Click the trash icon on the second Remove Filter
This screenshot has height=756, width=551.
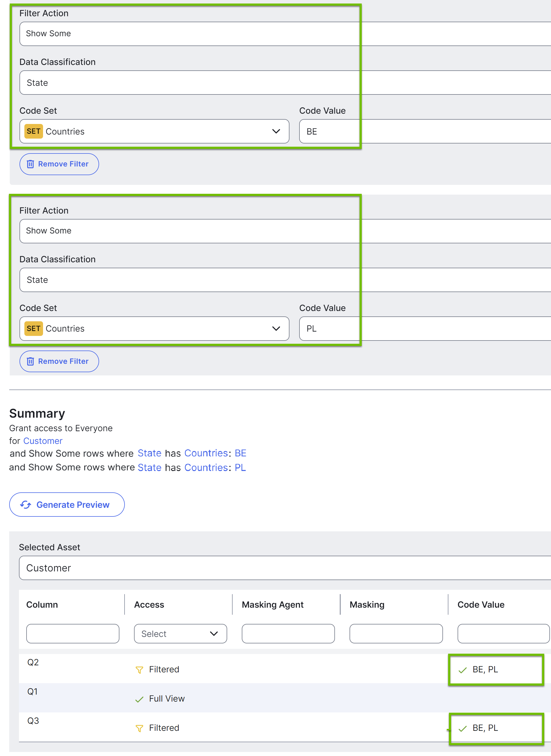tap(31, 361)
